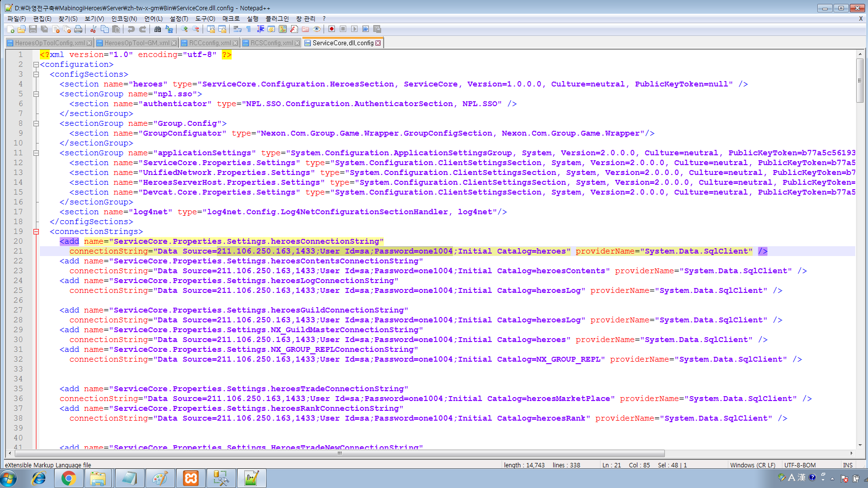Start macro recording with red record icon
Image resolution: width=868 pixels, height=488 pixels.
(331, 29)
